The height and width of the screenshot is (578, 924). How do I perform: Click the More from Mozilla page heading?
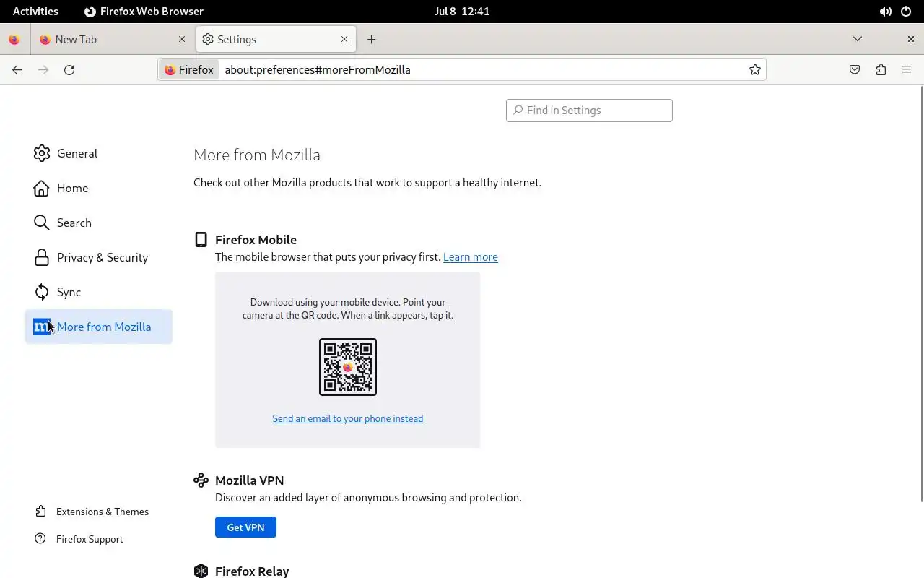[x=257, y=155]
